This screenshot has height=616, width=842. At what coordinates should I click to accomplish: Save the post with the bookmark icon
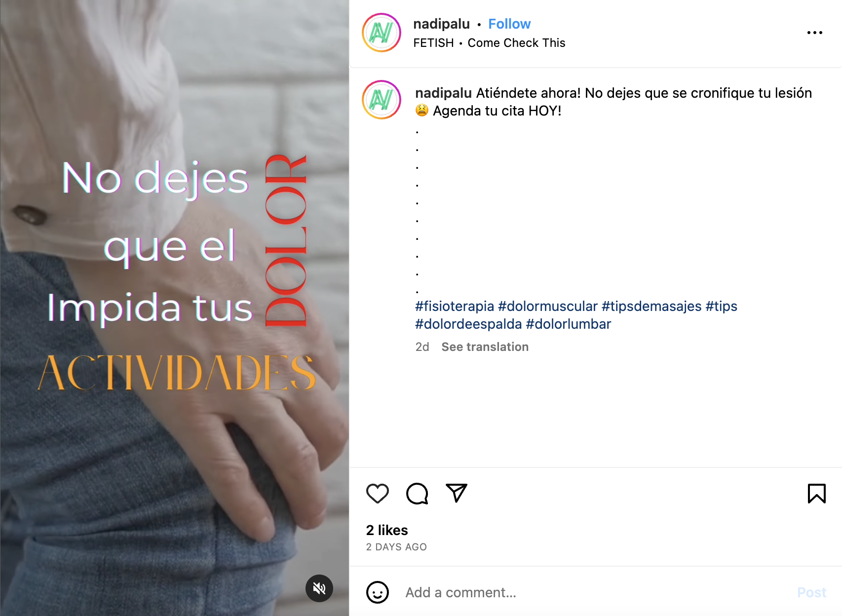click(817, 494)
